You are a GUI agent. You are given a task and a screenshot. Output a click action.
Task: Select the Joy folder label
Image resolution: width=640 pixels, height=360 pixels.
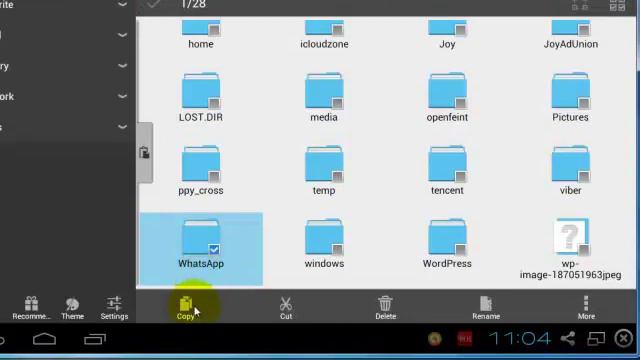tap(447, 44)
